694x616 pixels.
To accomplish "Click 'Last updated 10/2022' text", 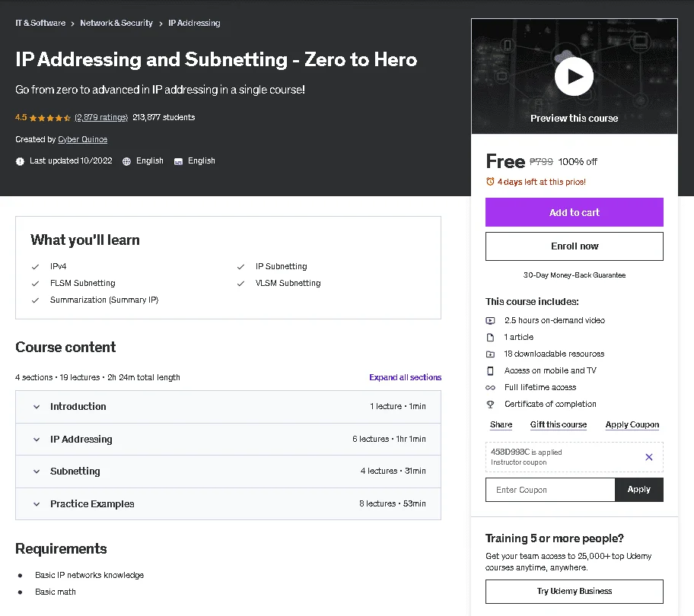I will [x=71, y=161].
